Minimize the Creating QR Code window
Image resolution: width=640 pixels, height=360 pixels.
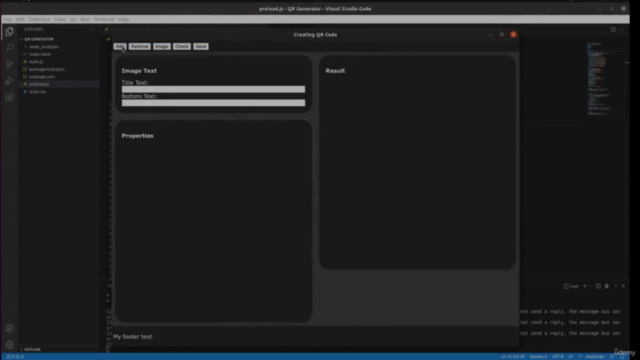click(490, 35)
